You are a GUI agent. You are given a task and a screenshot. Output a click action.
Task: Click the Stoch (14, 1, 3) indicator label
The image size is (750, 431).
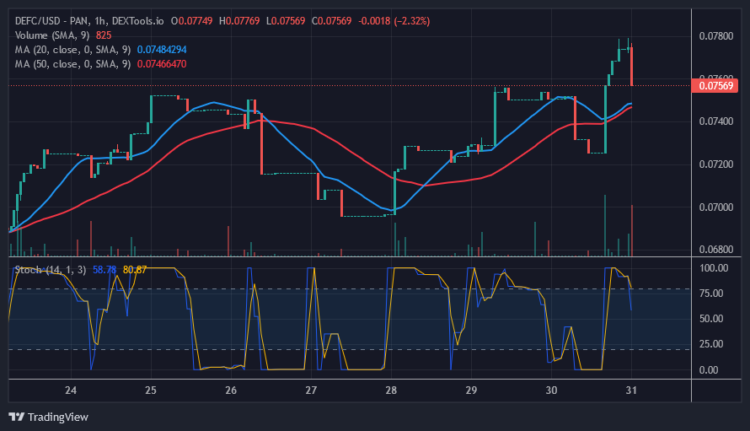(50, 270)
